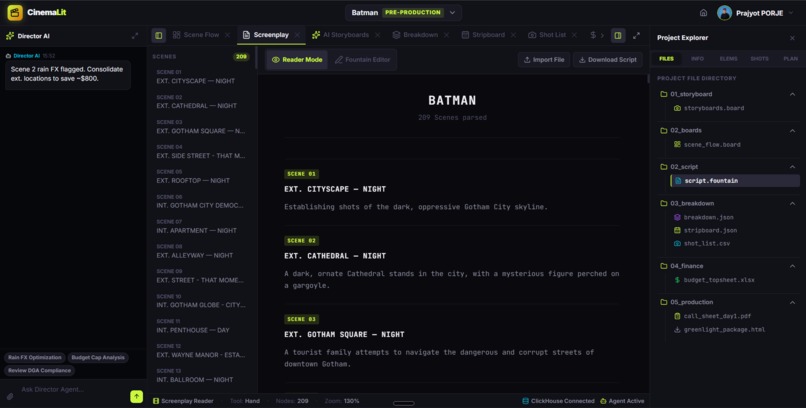Click the bottom panel drag handle

click(404, 403)
